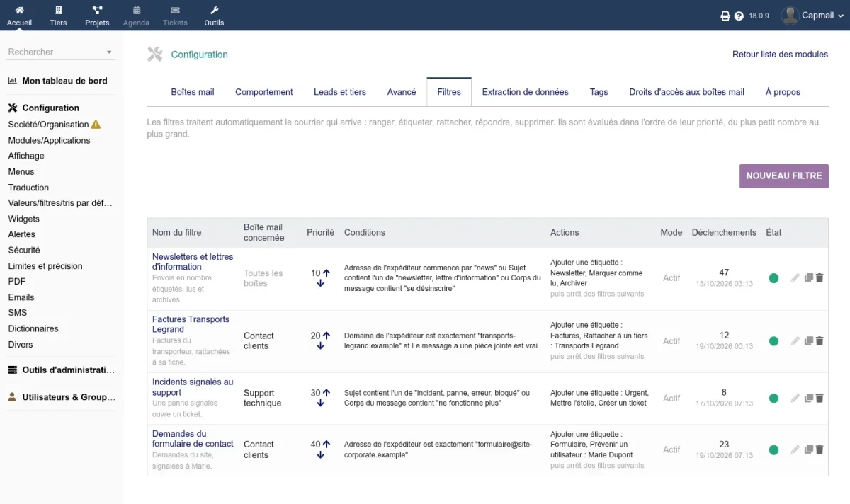Open the Capmail user dropdown
850x504 pixels.
[812, 16]
